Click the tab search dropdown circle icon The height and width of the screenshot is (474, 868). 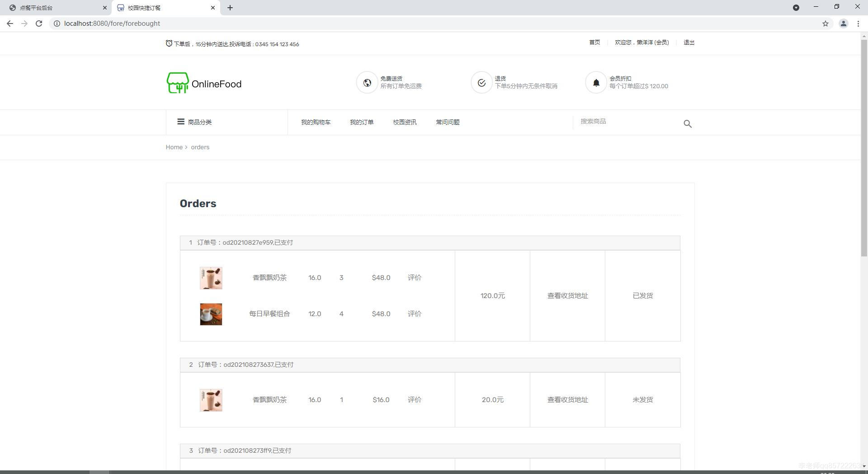[796, 8]
